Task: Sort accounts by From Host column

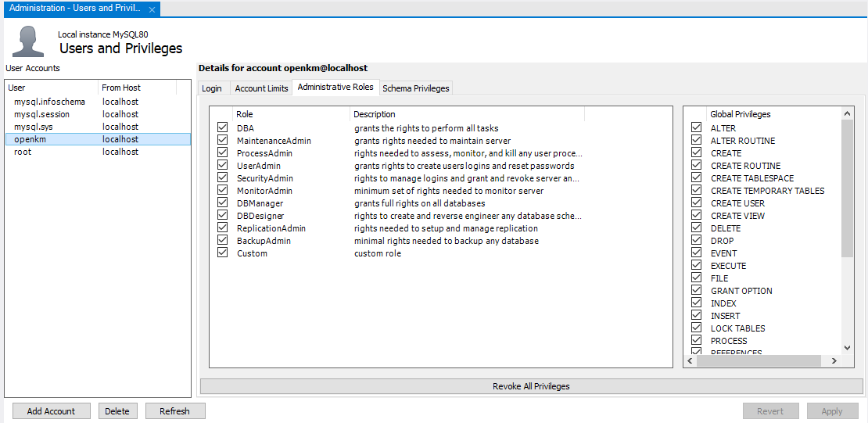Action: 138,88
